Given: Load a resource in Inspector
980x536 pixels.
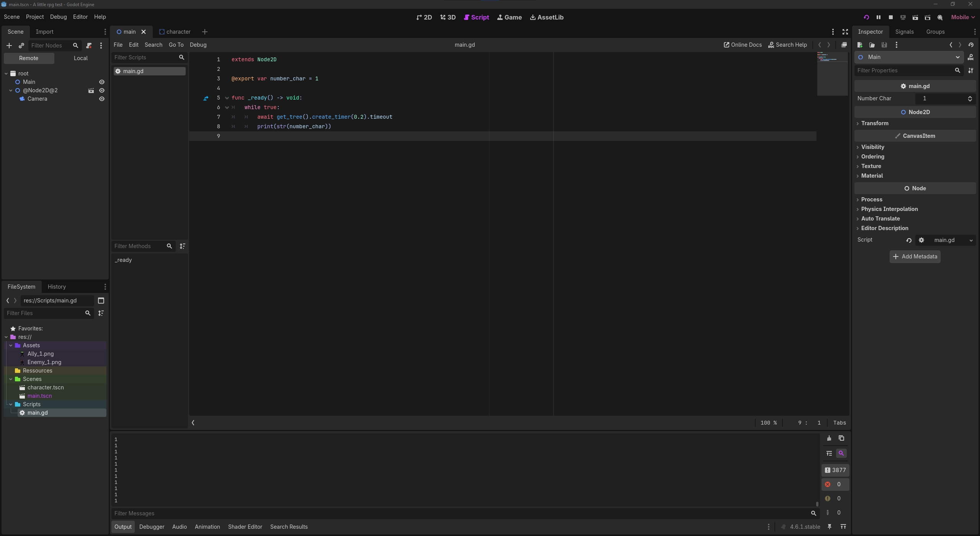Looking at the screenshot, I should point(872,45).
